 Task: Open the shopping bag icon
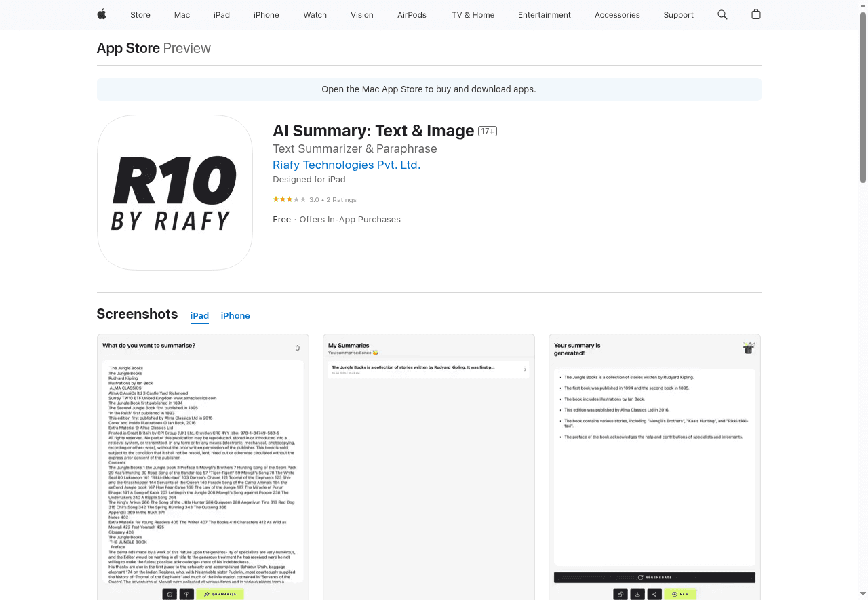(756, 14)
